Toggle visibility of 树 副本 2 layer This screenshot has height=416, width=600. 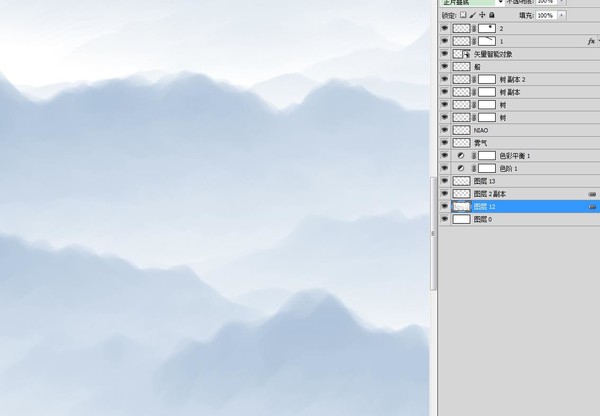click(444, 79)
